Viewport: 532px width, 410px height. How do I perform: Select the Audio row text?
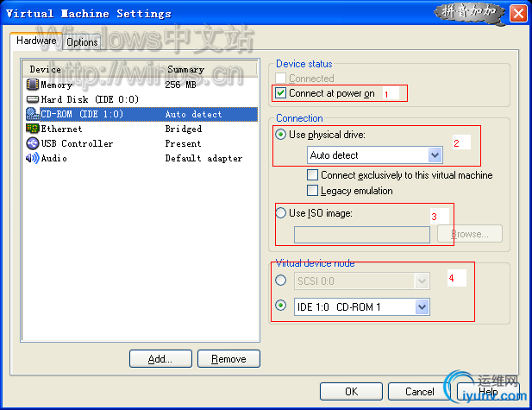click(x=54, y=158)
